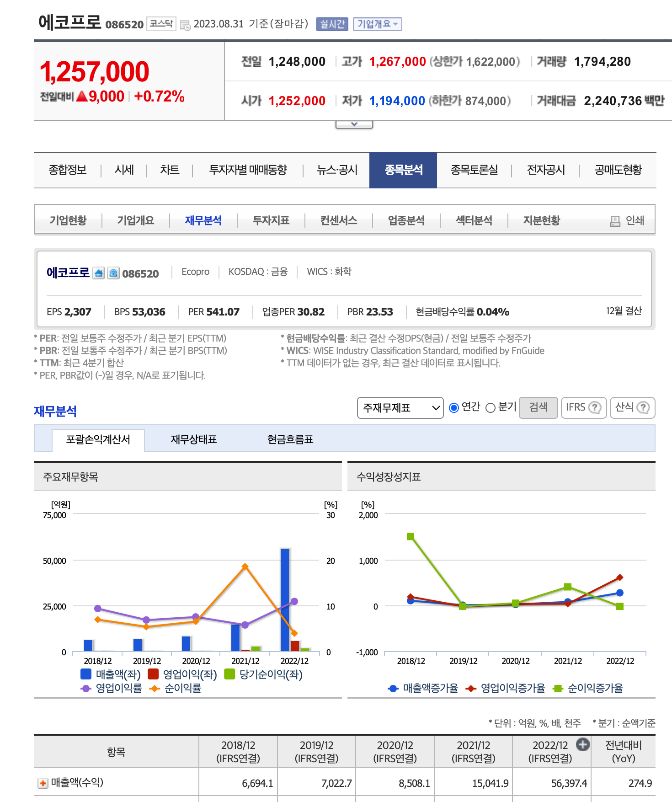Switch to 지분현황 sub-tab
672x802 pixels.
point(542,220)
